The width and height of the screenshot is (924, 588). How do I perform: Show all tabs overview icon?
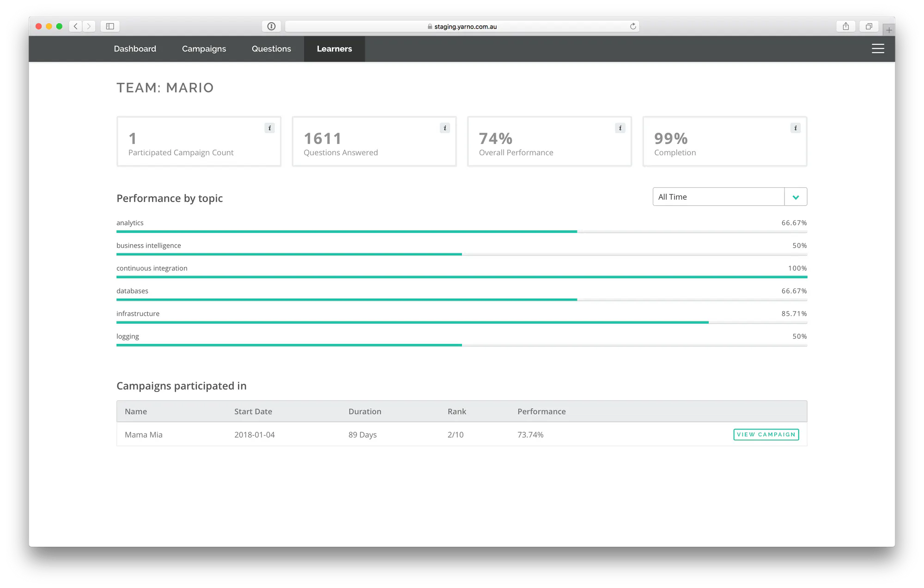coord(869,26)
